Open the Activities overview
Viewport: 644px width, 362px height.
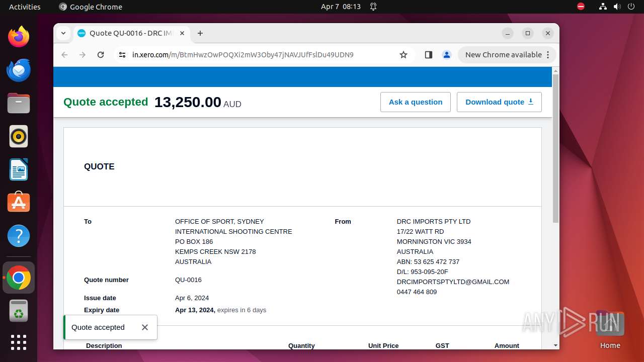25,7
